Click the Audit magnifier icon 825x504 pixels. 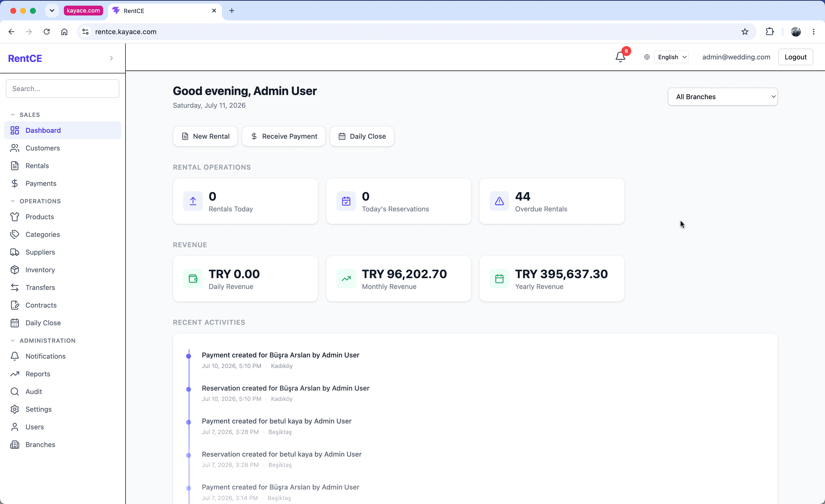(15, 392)
